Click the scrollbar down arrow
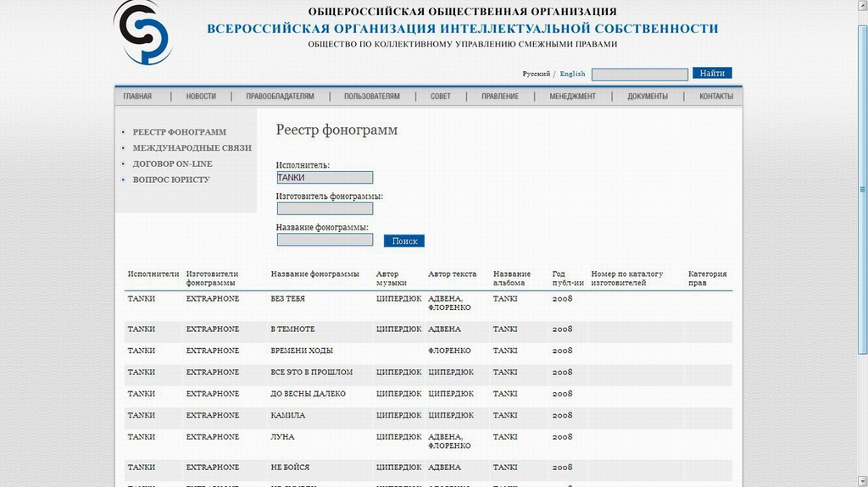868x487 pixels. (x=862, y=481)
